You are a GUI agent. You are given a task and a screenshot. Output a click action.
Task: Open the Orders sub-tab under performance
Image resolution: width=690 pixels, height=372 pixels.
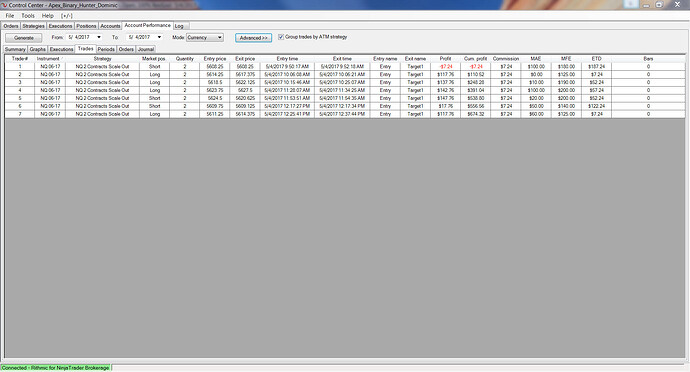click(x=126, y=49)
